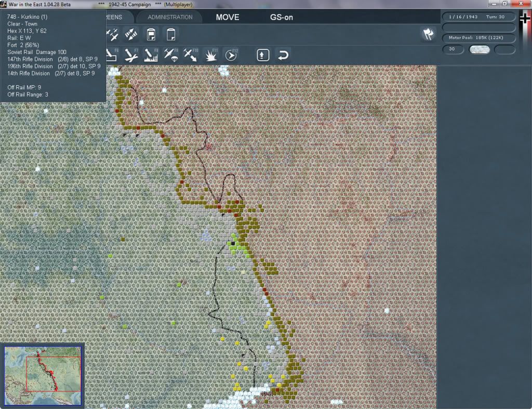Click the 'Fort 2 (56%)' line
This screenshot has height=409, width=532.
(x=23, y=45)
